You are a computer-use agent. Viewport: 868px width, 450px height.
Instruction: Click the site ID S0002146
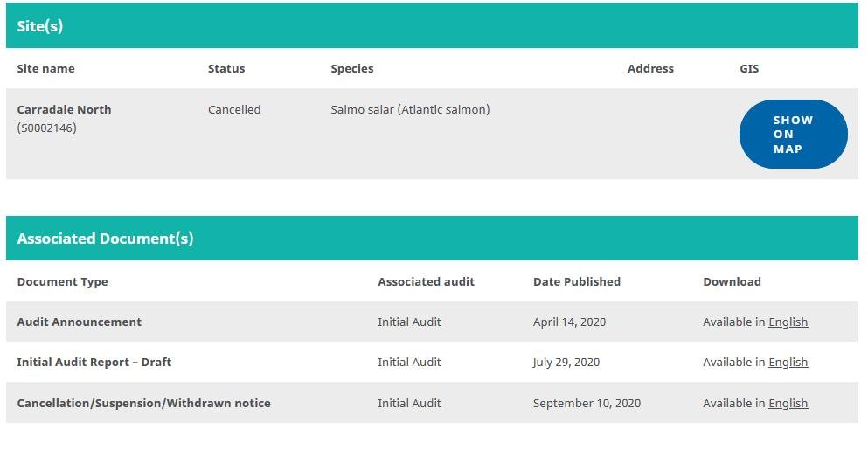46,128
